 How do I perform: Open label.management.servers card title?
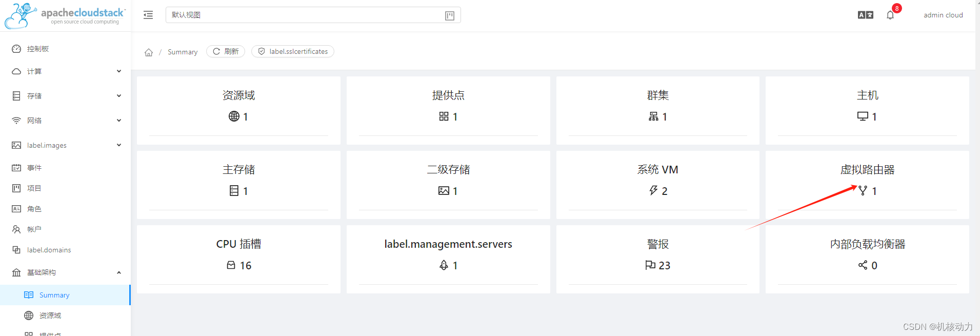click(448, 244)
